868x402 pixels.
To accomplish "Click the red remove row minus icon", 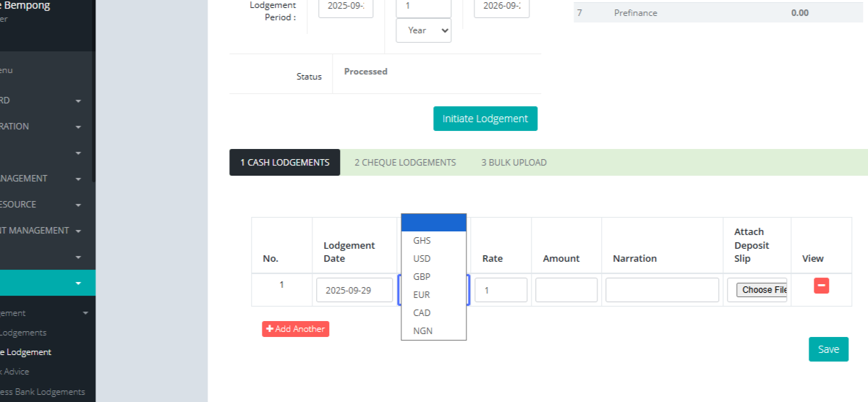I will [x=821, y=286].
